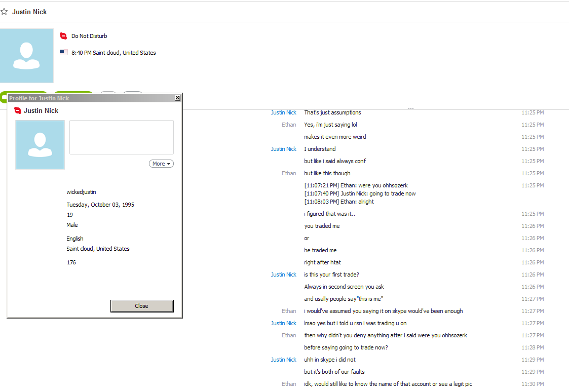Click the 11:30 PM timestamp

(x=533, y=384)
